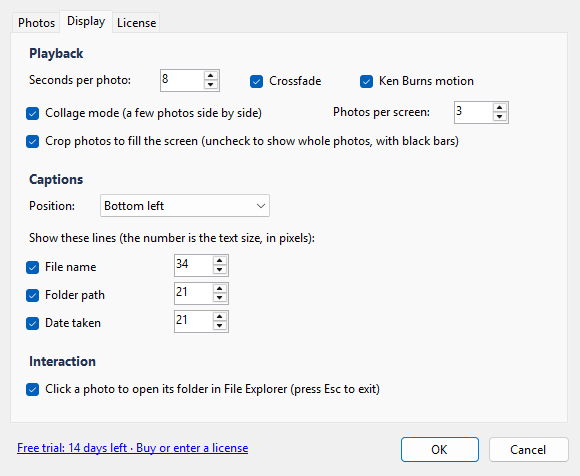This screenshot has height=476, width=580.
Task: Uncheck Collage mode checkbox
Action: 33,113
